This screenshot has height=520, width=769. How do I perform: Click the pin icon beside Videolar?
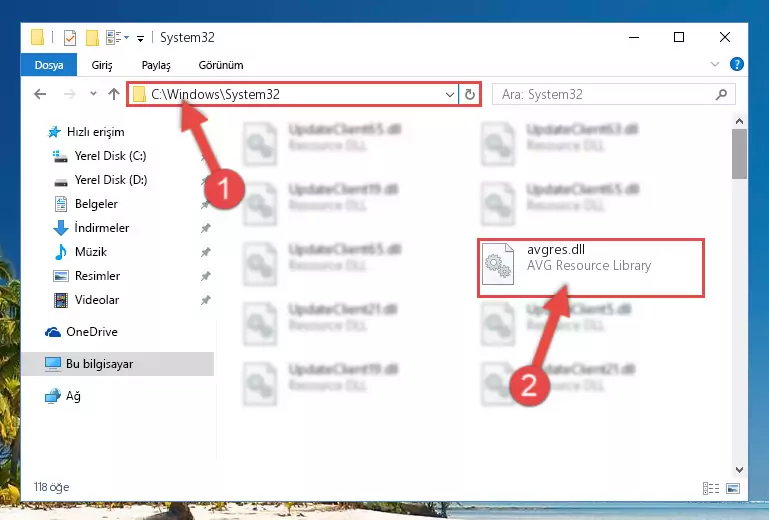205,300
